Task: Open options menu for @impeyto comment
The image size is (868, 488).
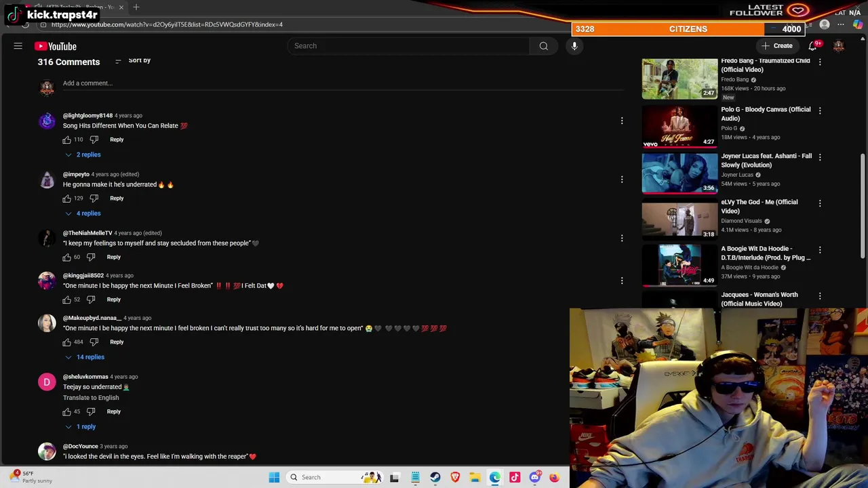Action: point(622,180)
